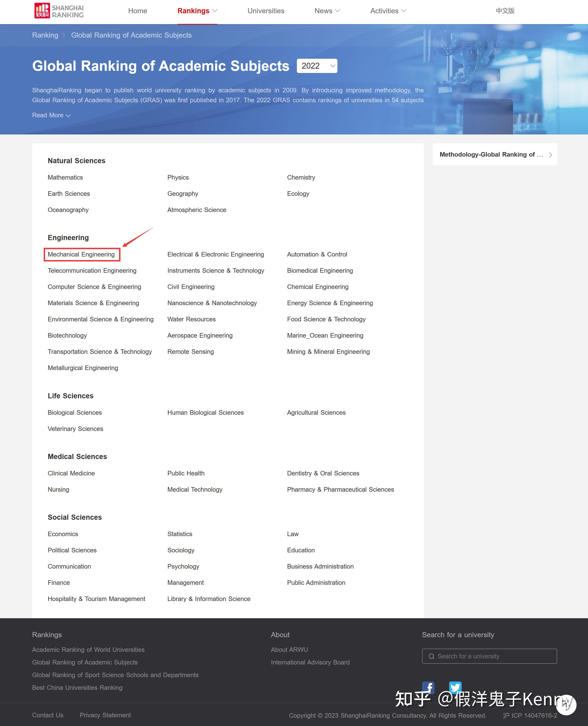Viewport: 588px width, 726px height.
Task: Open the Home menu item
Action: (x=137, y=11)
